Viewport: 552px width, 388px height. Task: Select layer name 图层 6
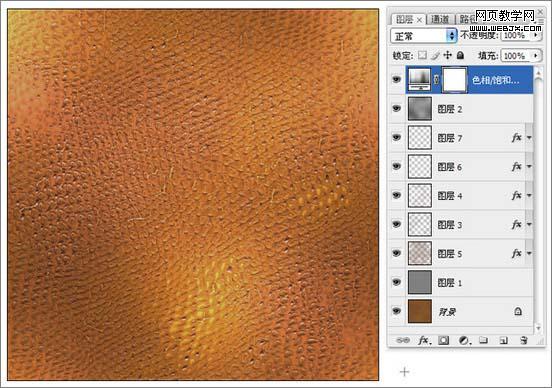pos(450,167)
